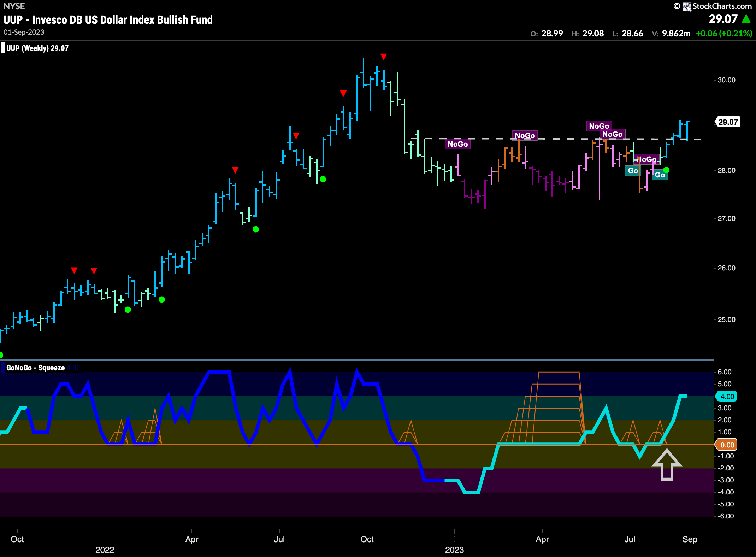Click the cyan 4.00 oscillator value label
The width and height of the screenshot is (756, 557).
[x=727, y=397]
